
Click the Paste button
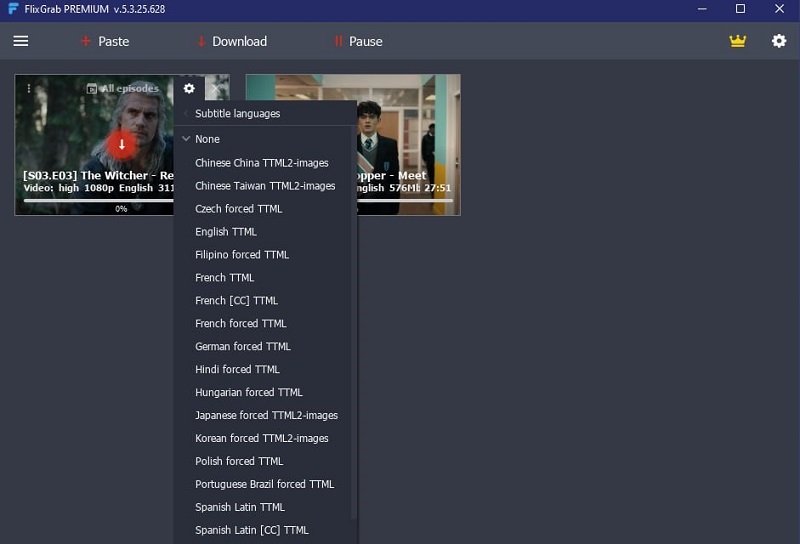(x=105, y=41)
